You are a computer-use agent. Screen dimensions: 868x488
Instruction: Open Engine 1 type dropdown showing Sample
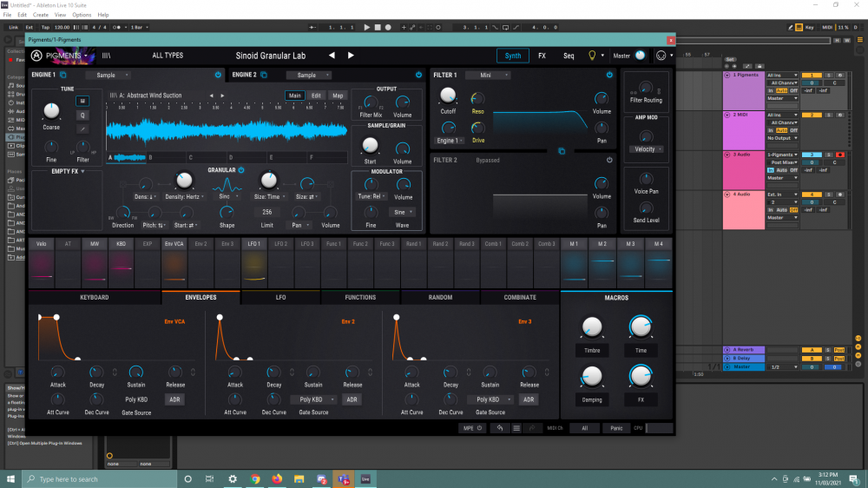(x=108, y=75)
